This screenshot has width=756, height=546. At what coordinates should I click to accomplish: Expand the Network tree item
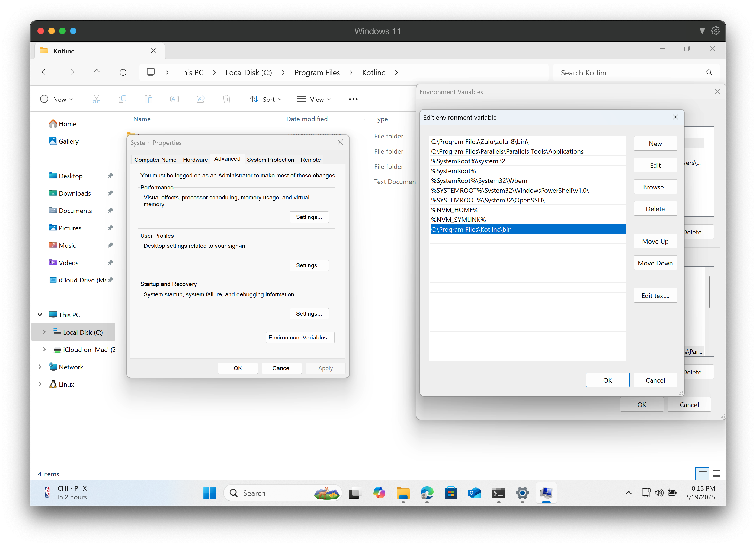coord(40,367)
